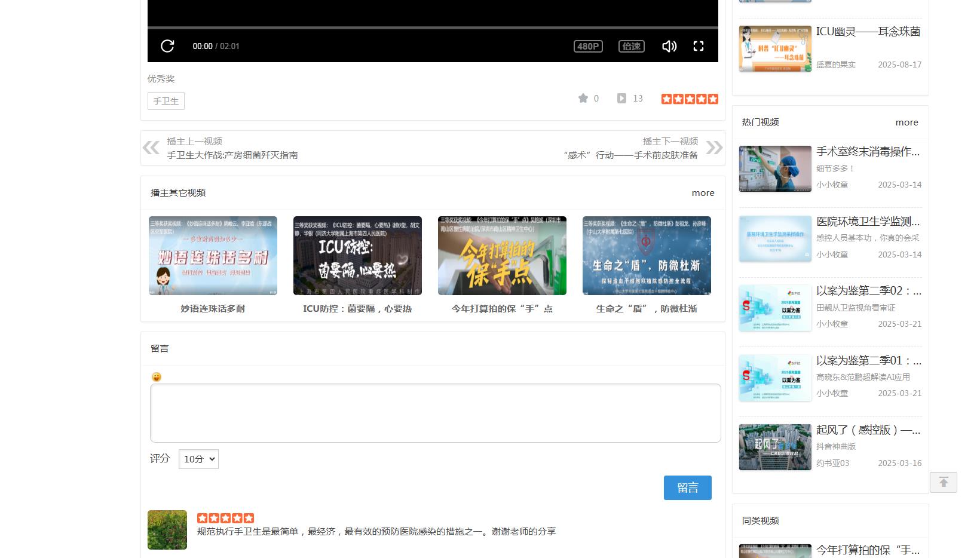Open the emoji picker above the comment box
This screenshot has height=558, width=980.
(x=155, y=376)
